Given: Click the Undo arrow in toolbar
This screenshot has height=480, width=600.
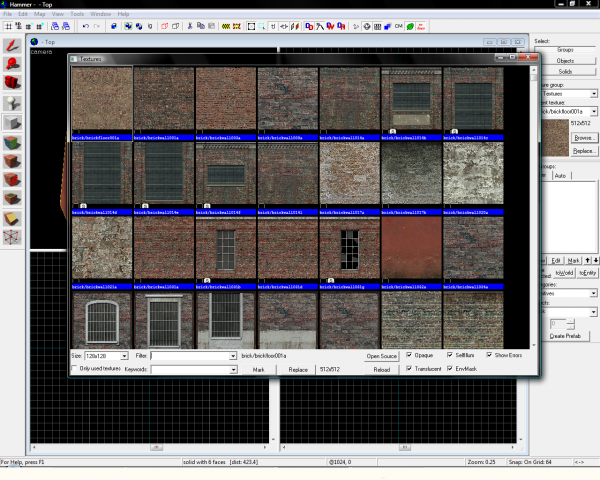Looking at the screenshot, I should point(86,26).
